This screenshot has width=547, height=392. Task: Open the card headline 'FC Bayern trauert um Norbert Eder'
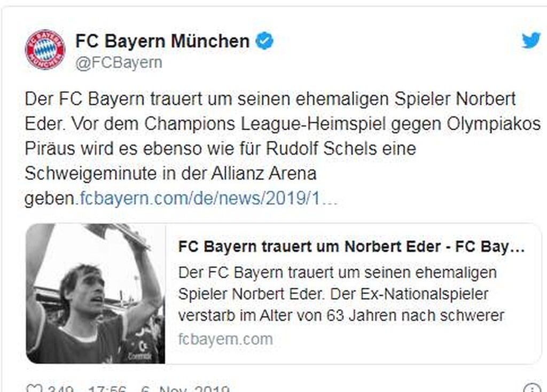point(351,247)
